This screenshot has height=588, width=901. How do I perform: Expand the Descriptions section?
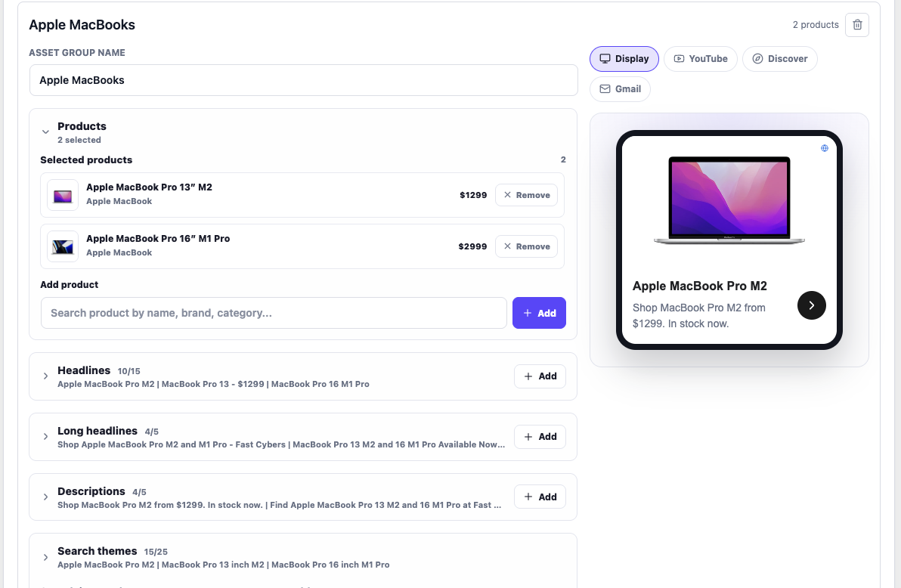pos(45,497)
